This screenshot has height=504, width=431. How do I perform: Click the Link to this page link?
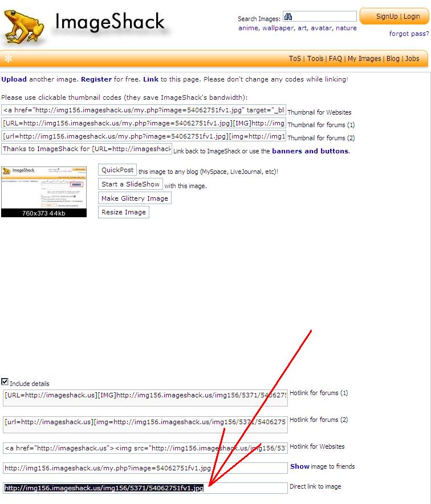151,79
